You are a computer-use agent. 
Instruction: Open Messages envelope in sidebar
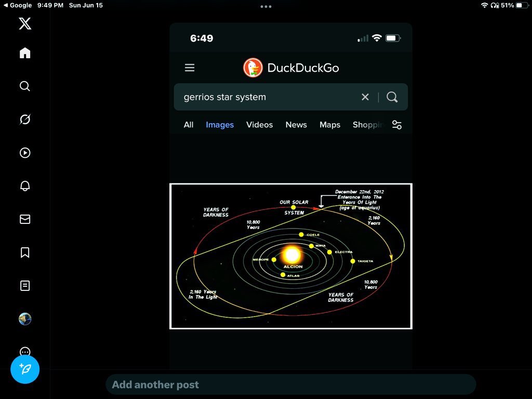coord(25,219)
